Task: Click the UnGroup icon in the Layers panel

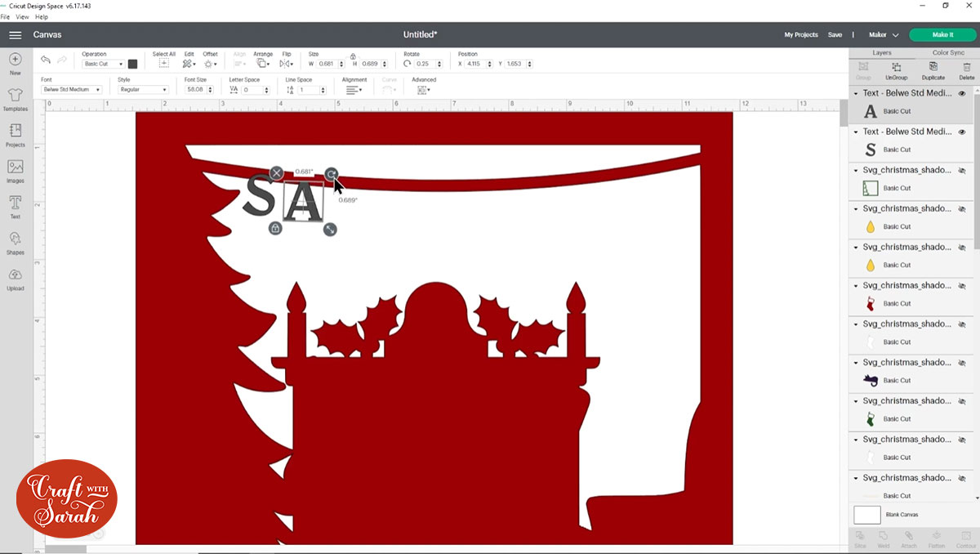Action: click(896, 70)
